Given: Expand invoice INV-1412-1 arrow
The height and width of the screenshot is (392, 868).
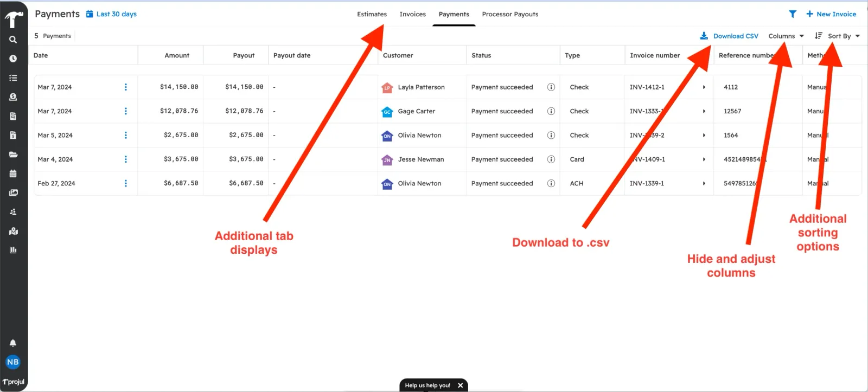Looking at the screenshot, I should [x=704, y=87].
